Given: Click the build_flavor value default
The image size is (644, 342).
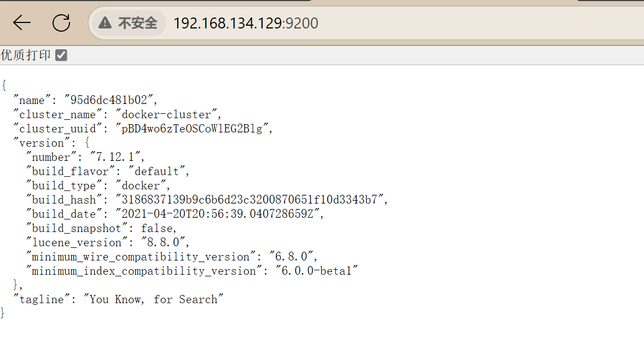Looking at the screenshot, I should coord(156,172).
